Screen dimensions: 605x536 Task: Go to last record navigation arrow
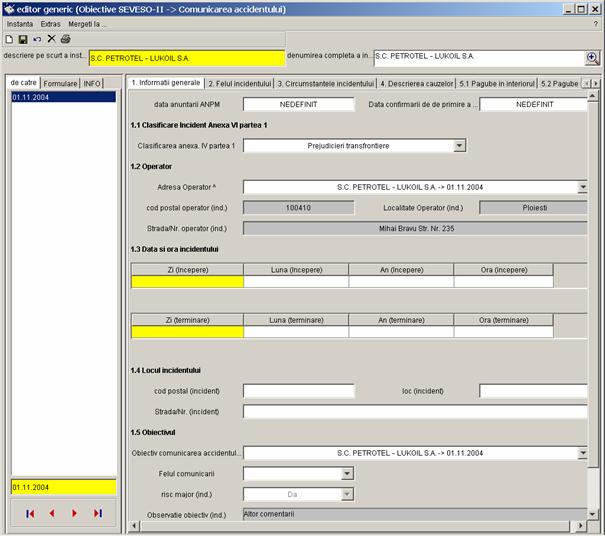click(x=97, y=513)
